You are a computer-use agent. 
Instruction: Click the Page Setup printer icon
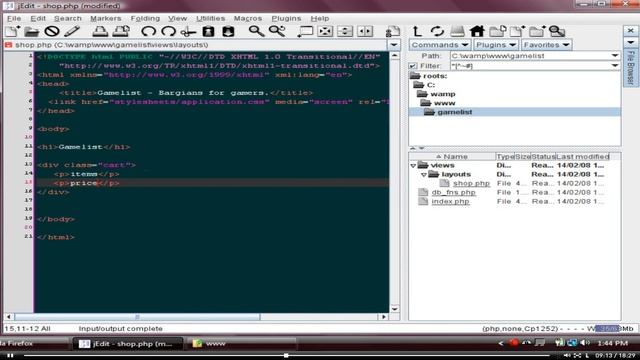(121, 31)
